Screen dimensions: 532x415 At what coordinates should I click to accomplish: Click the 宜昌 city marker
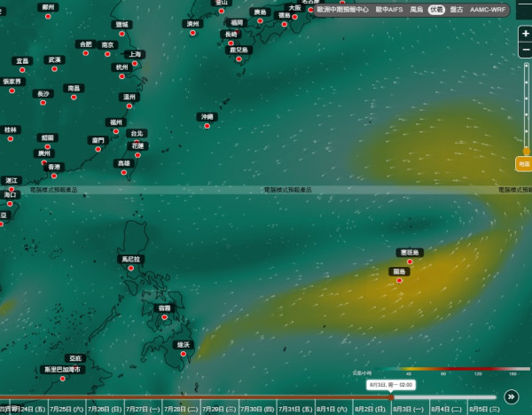coord(22,70)
